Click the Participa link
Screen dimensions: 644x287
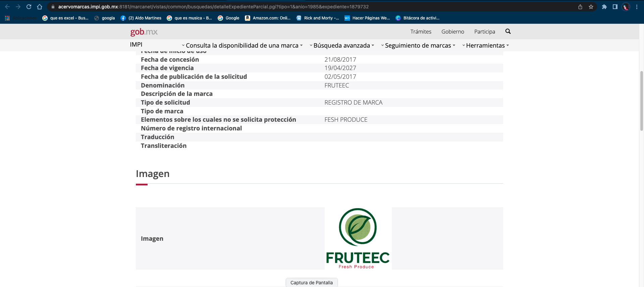[x=484, y=32]
